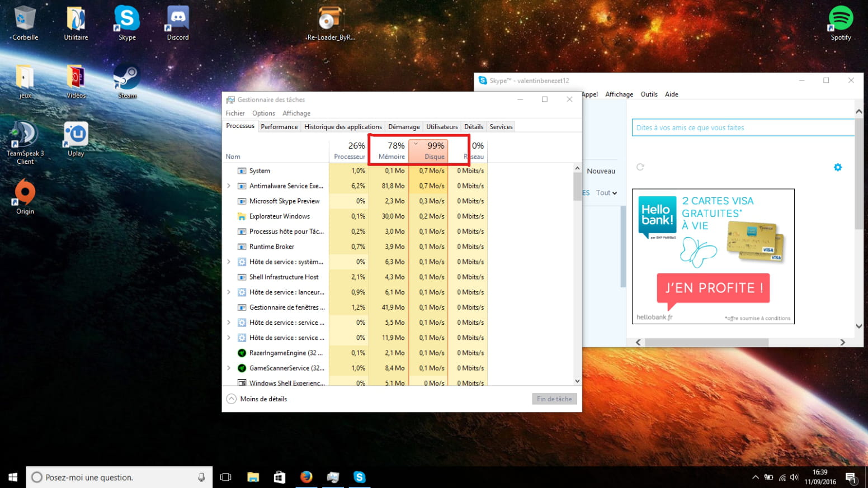
Task: Open the Uplay desktop shortcut
Action: (x=76, y=138)
